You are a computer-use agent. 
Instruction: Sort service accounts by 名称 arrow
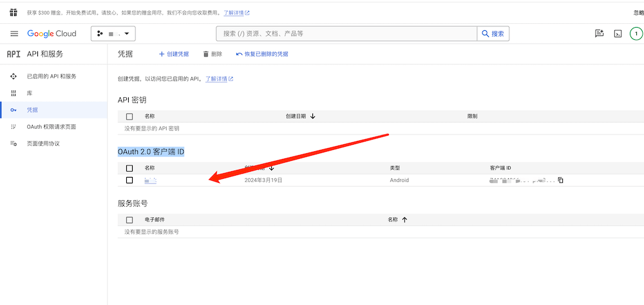(x=404, y=220)
